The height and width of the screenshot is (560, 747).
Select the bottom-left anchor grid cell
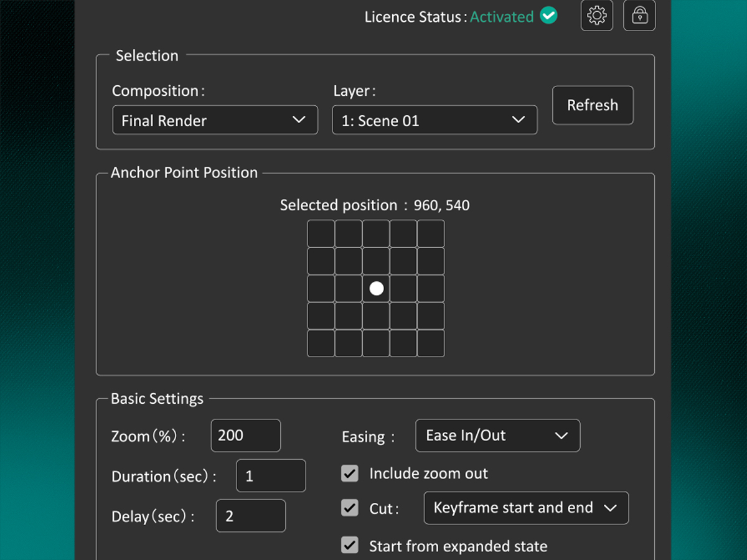pyautogui.click(x=321, y=343)
